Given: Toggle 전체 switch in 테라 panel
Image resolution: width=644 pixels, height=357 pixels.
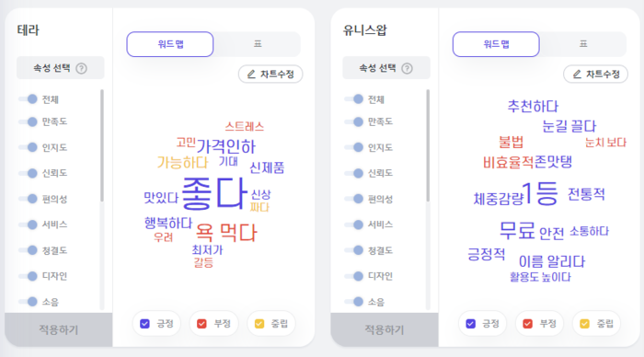Looking at the screenshot, I should pos(29,99).
